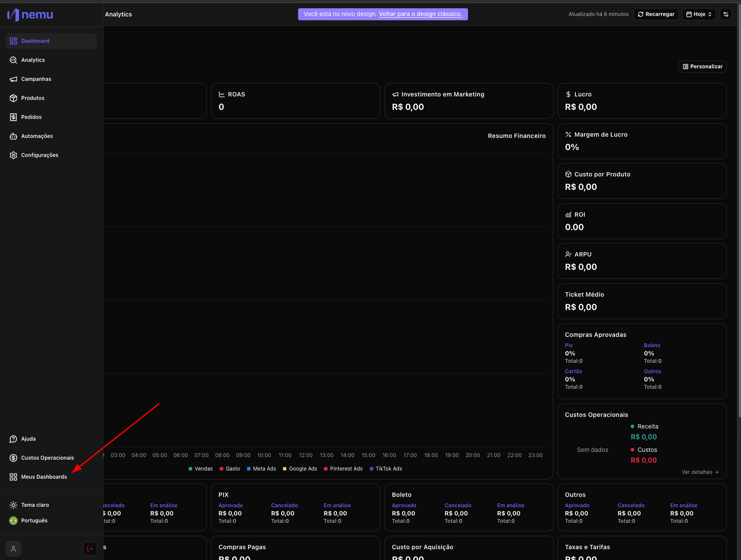
Task: Toggle Google Ads legend series
Action: tap(300, 469)
